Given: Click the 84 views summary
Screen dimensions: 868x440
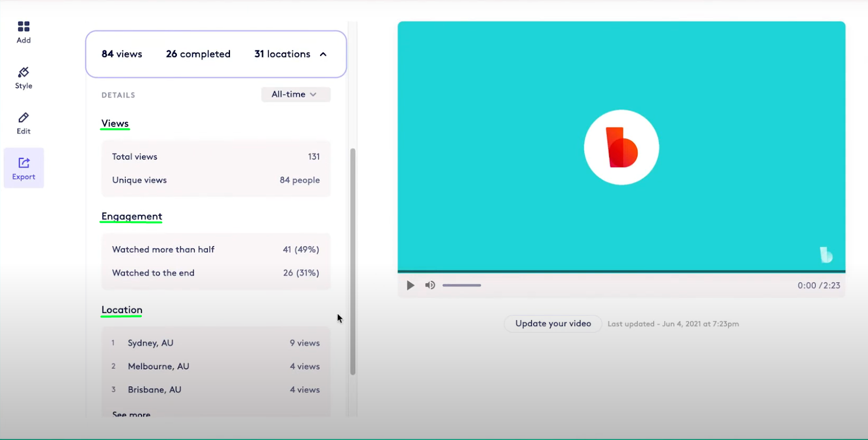Looking at the screenshot, I should (122, 54).
